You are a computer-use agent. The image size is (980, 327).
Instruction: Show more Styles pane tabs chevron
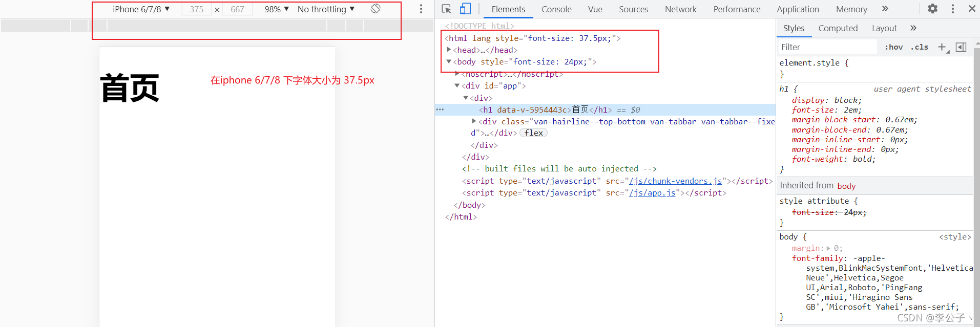pos(913,28)
